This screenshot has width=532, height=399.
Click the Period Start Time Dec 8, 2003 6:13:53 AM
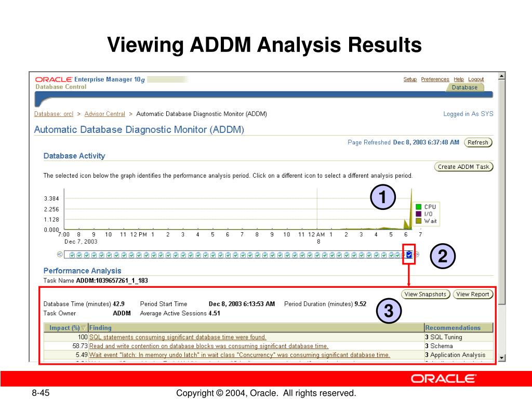(242, 303)
